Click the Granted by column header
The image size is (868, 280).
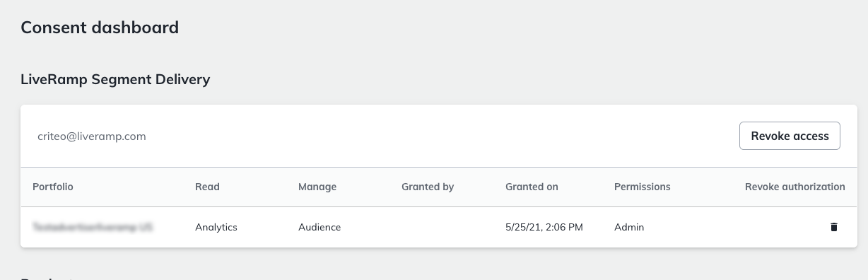tap(428, 187)
